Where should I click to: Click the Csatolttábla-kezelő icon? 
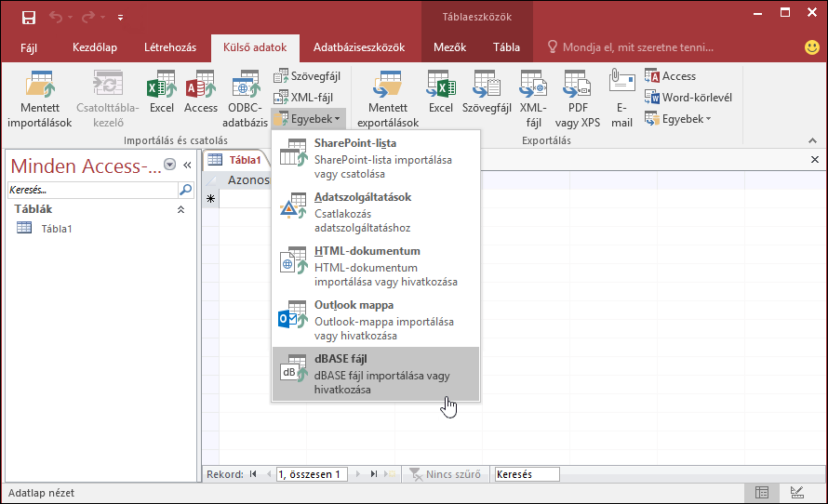tap(108, 99)
